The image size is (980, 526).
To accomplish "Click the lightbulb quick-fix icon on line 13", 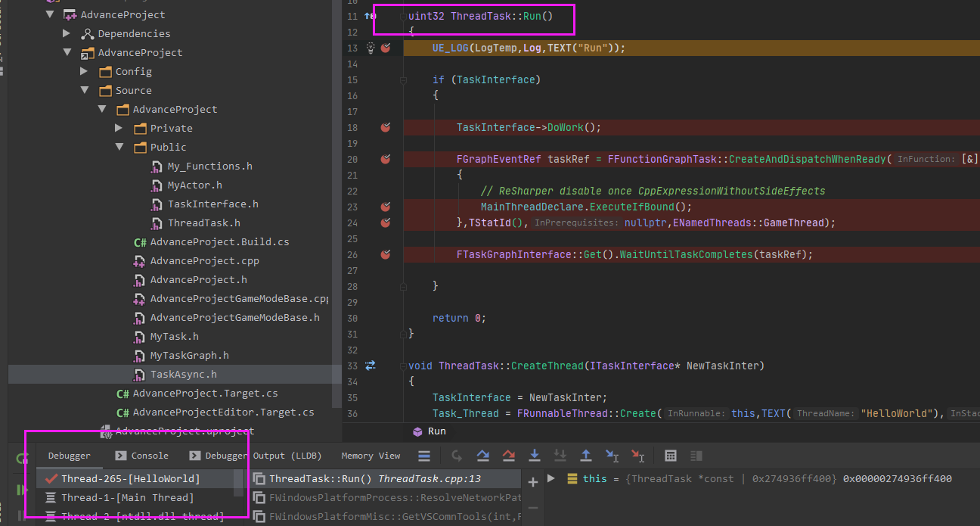I will (371, 48).
